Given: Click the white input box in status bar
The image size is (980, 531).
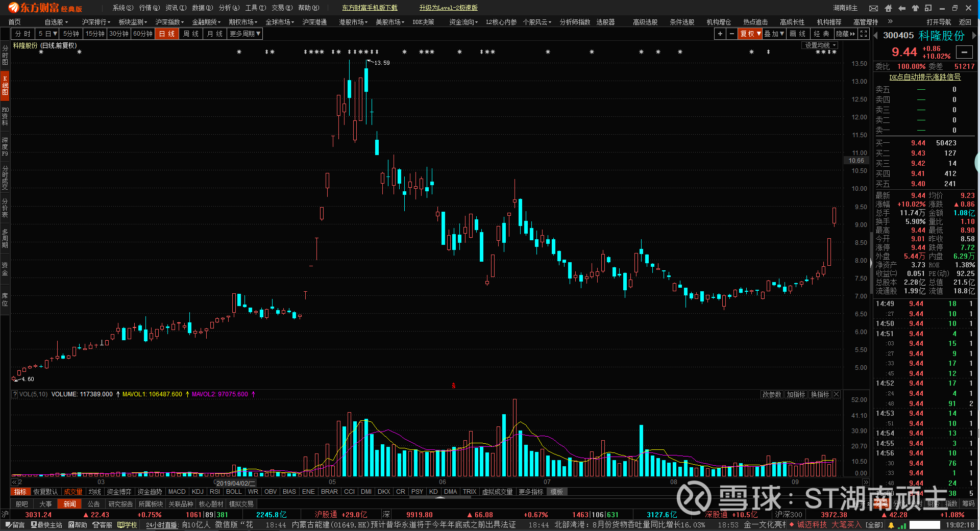Looking at the screenshot, I should click(x=925, y=525).
